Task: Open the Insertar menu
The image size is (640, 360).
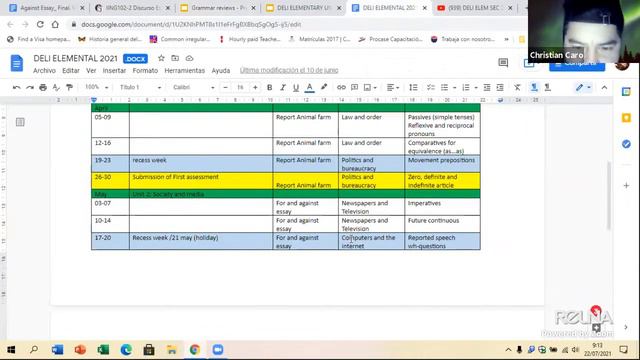Action: coord(114,71)
